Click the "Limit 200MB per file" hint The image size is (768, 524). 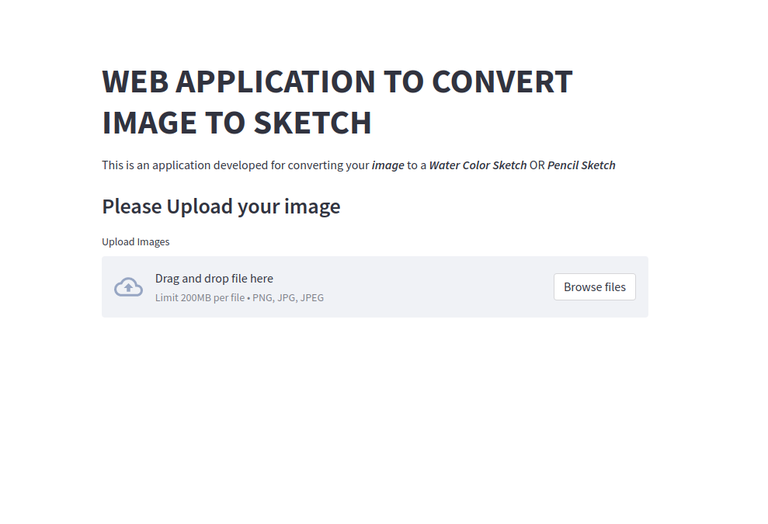[199, 298]
